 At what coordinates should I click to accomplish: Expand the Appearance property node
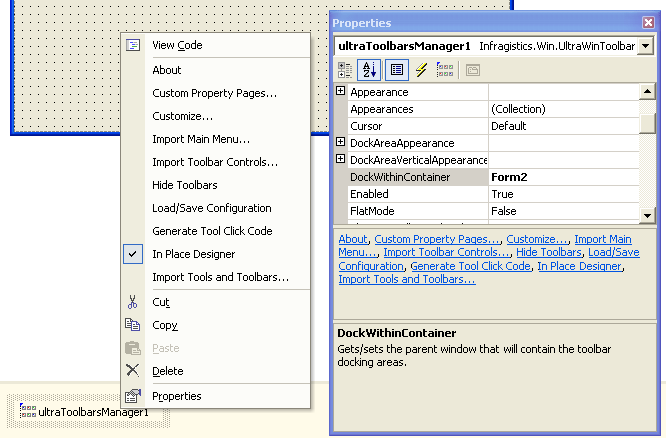tap(341, 92)
